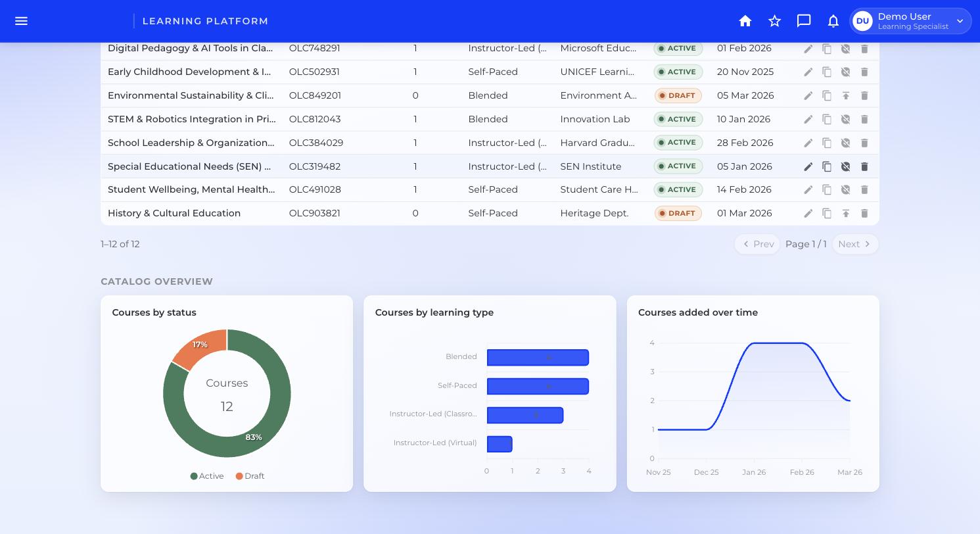Click the Page 1 / 1 indicator
Image resolution: width=980 pixels, height=534 pixels.
coord(806,244)
